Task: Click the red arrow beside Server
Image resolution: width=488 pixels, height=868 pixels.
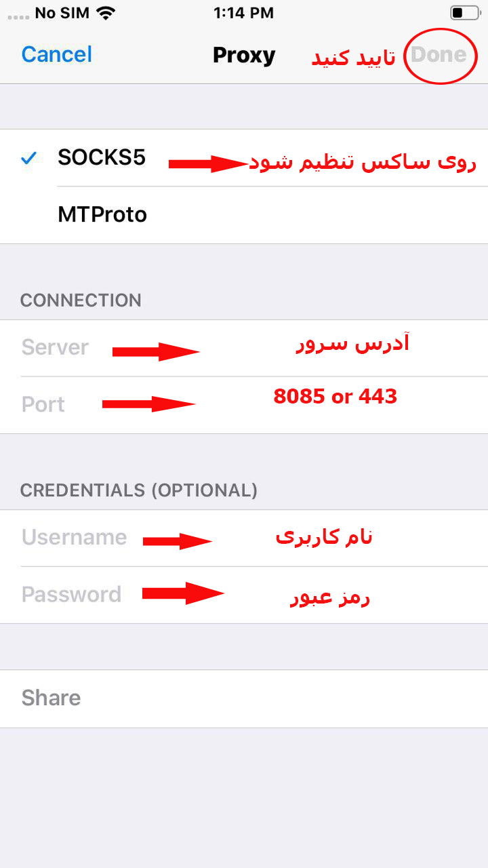Action: 156,351
